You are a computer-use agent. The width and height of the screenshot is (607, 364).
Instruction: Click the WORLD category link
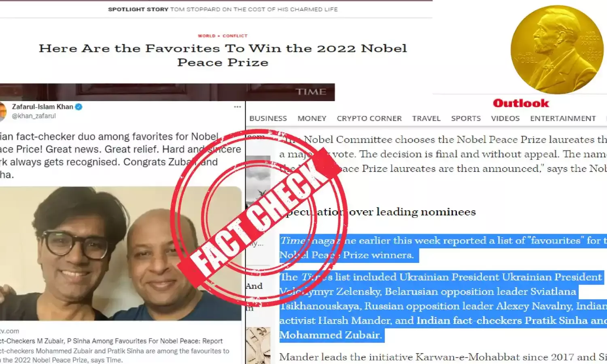pos(206,36)
